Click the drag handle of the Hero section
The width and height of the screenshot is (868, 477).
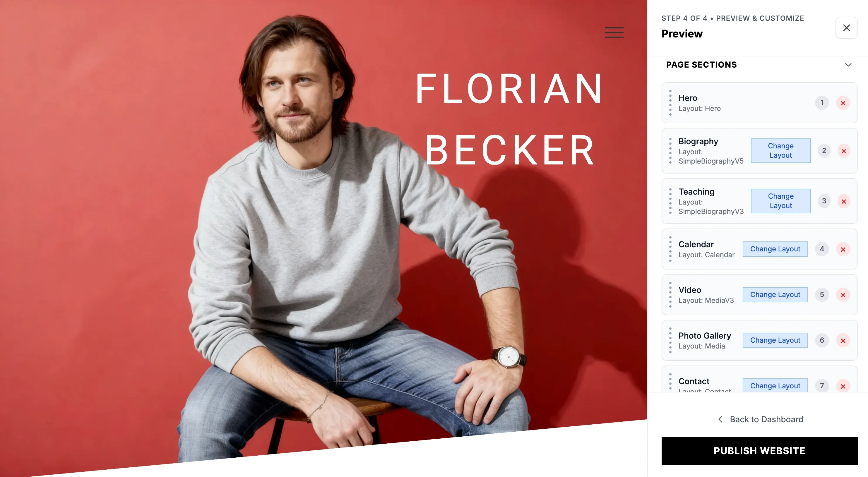(671, 103)
